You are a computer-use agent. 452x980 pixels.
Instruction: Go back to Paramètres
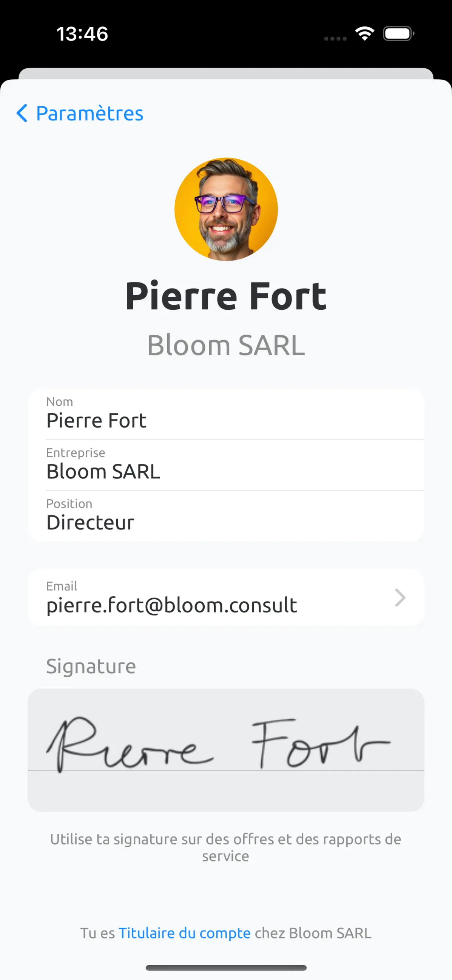tap(80, 113)
